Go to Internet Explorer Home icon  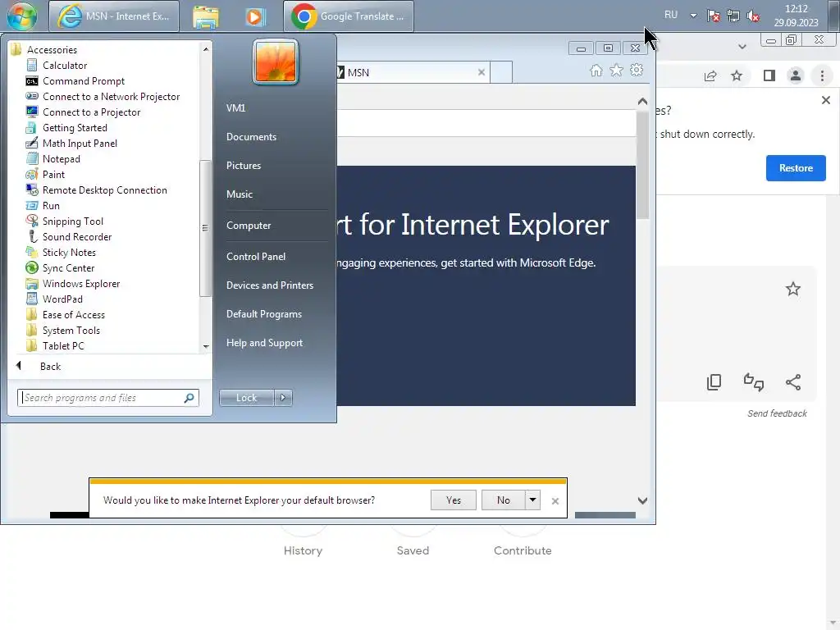[x=596, y=71]
